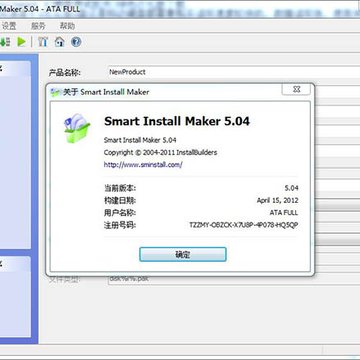Click the 构建日期 label

[120, 201]
